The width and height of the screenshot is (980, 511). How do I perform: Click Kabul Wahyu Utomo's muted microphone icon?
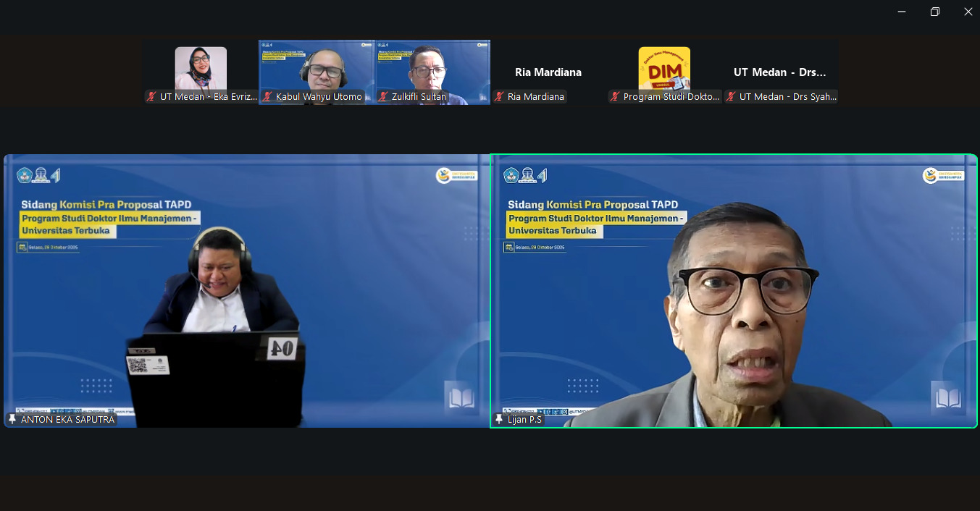click(x=267, y=97)
